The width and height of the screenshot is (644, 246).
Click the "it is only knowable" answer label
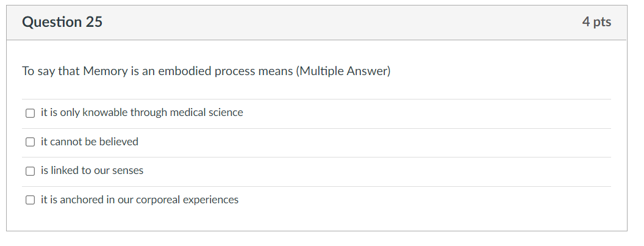point(141,112)
